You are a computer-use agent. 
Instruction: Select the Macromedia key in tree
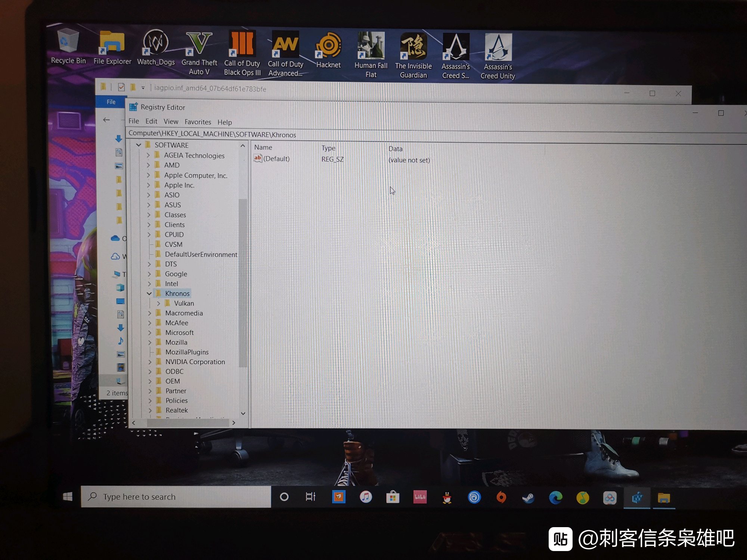(184, 313)
